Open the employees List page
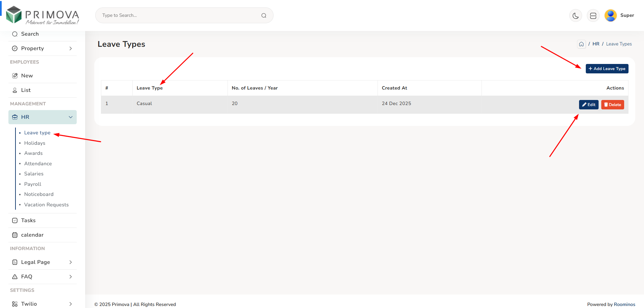The width and height of the screenshot is (644, 308). pyautogui.click(x=26, y=90)
